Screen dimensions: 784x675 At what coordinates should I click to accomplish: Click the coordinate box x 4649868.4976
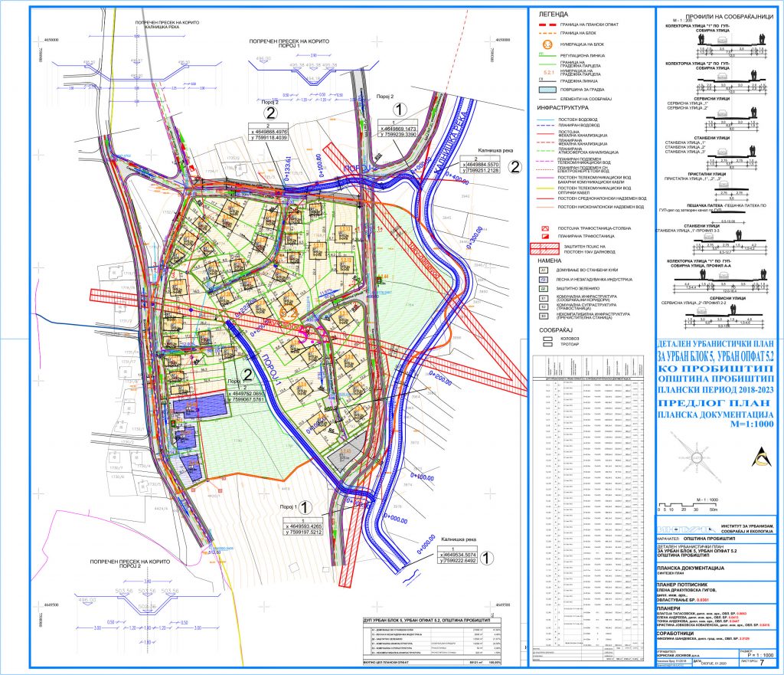(269, 132)
